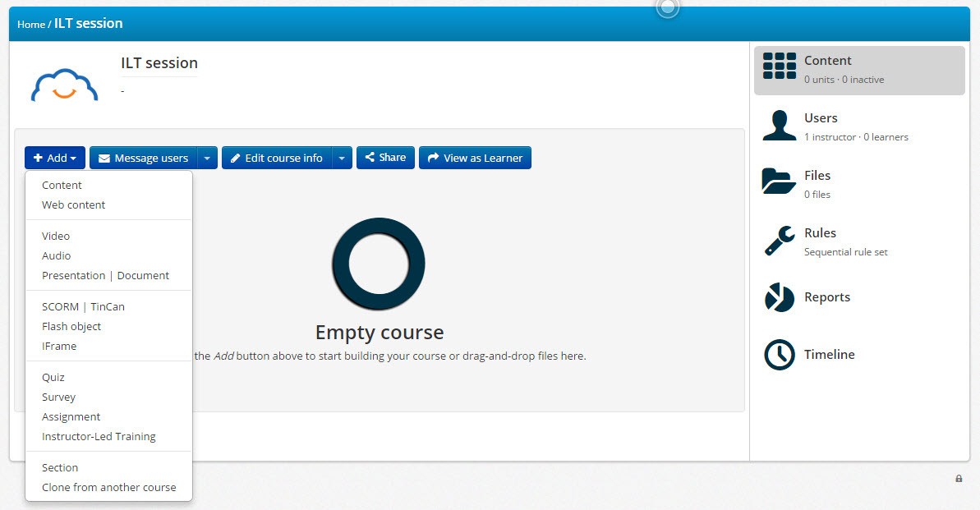Choose Quiz in the Add menu
Screen dimensions: 980x510
[53, 378]
